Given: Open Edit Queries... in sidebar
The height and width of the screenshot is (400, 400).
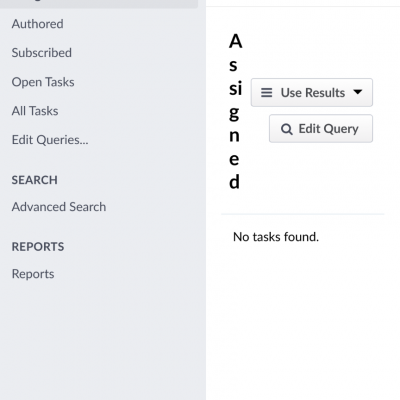Looking at the screenshot, I should click(50, 140).
